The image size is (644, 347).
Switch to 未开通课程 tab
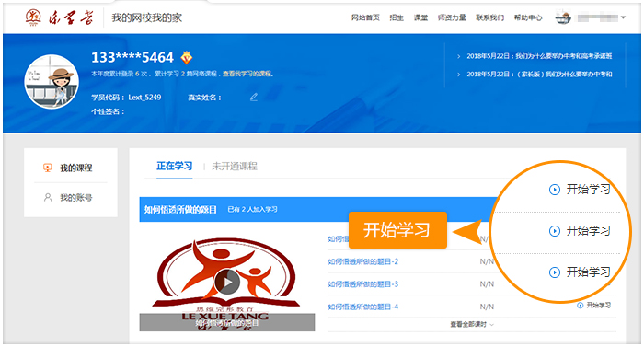[x=235, y=166]
